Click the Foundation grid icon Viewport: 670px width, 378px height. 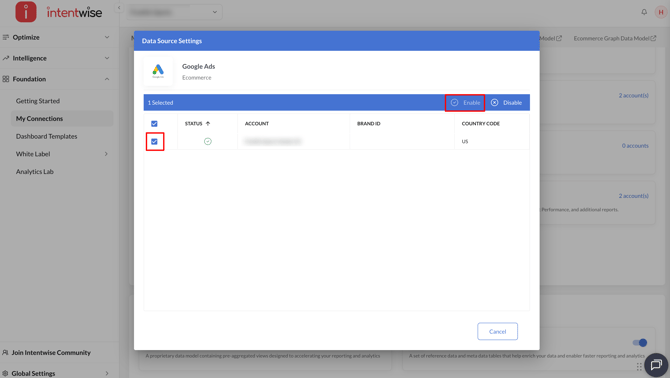click(x=6, y=79)
